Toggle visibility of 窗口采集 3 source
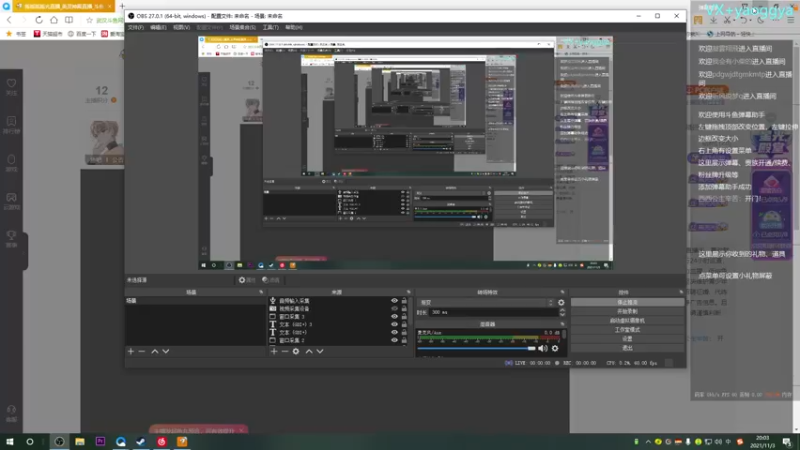Viewport: 800px width, 450px height. tap(394, 317)
